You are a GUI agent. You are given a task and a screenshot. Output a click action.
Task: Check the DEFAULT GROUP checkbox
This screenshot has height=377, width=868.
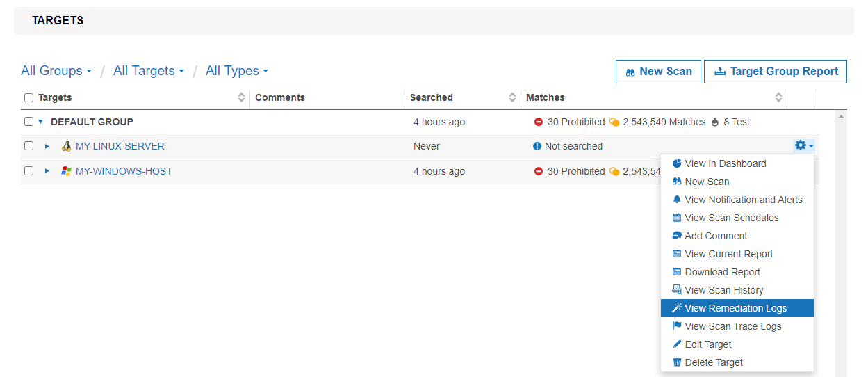coord(28,122)
